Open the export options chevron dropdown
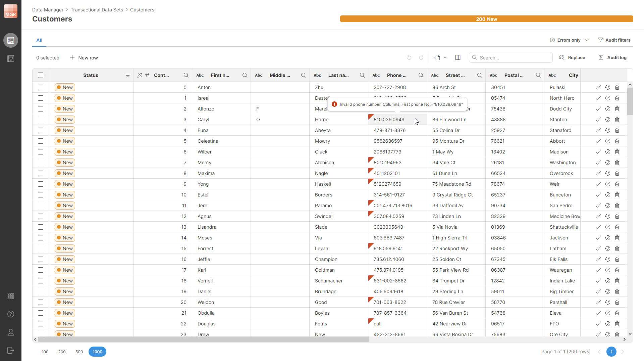The height and width of the screenshot is (361, 644). (445, 57)
